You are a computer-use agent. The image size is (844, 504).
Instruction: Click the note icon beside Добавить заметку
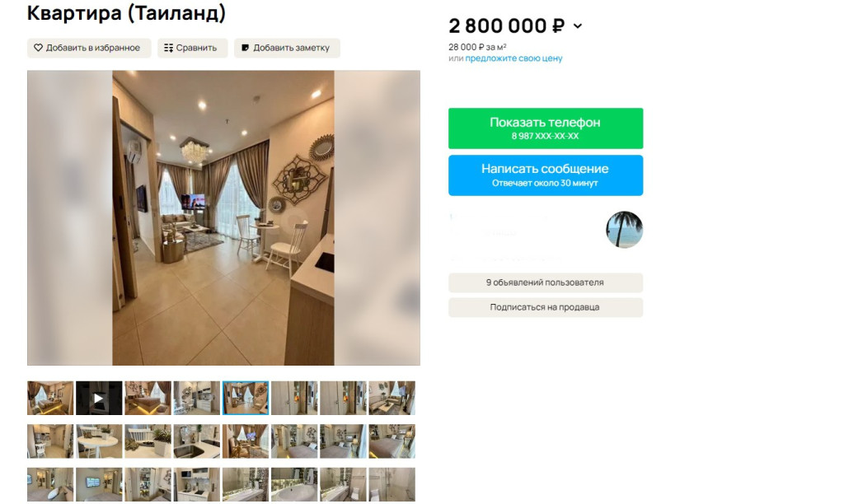coord(245,48)
